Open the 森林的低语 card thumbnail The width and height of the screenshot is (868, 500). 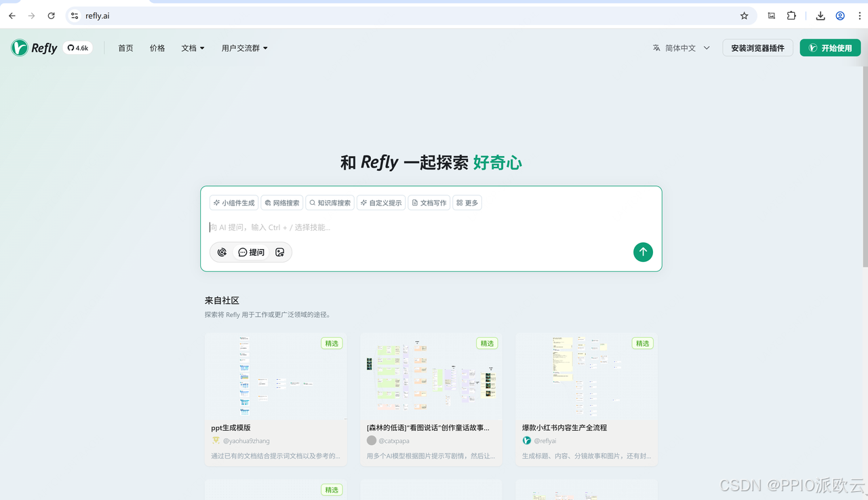tap(431, 377)
